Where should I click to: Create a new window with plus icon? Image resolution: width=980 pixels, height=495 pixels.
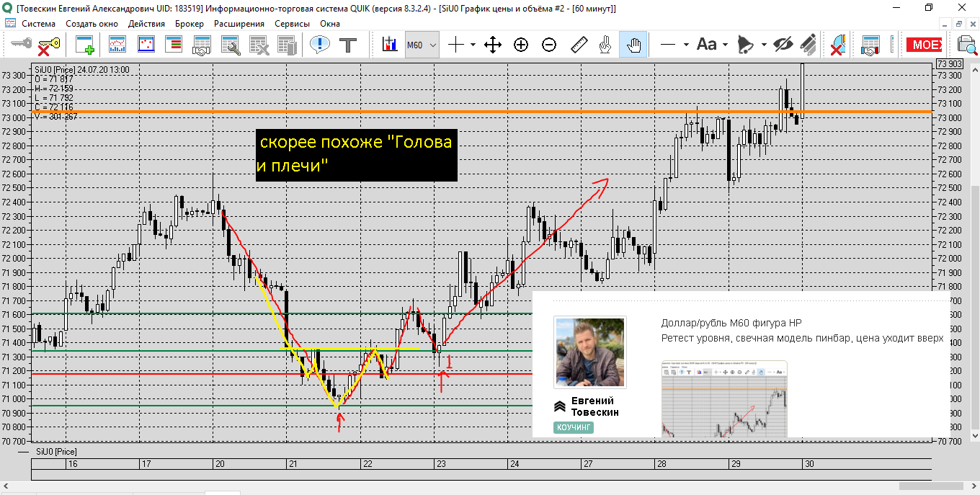85,45
